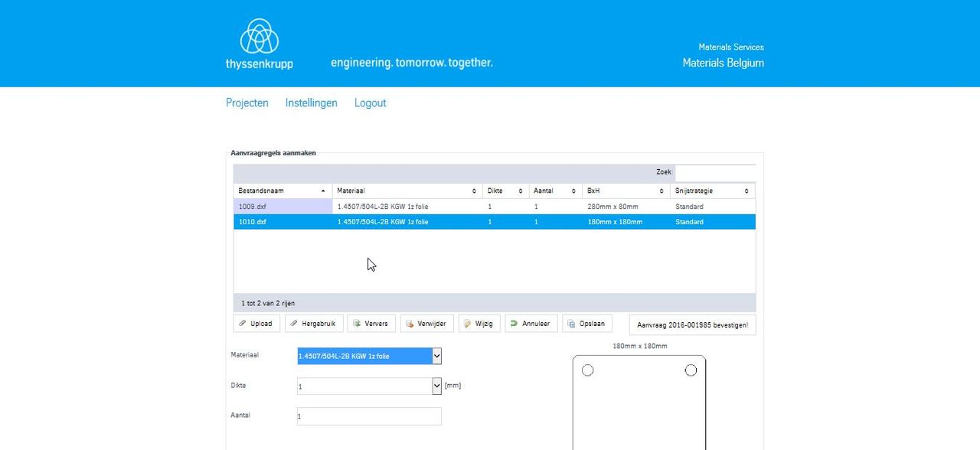980x450 pixels.
Task: Click the Logout link
Action: pos(371,103)
